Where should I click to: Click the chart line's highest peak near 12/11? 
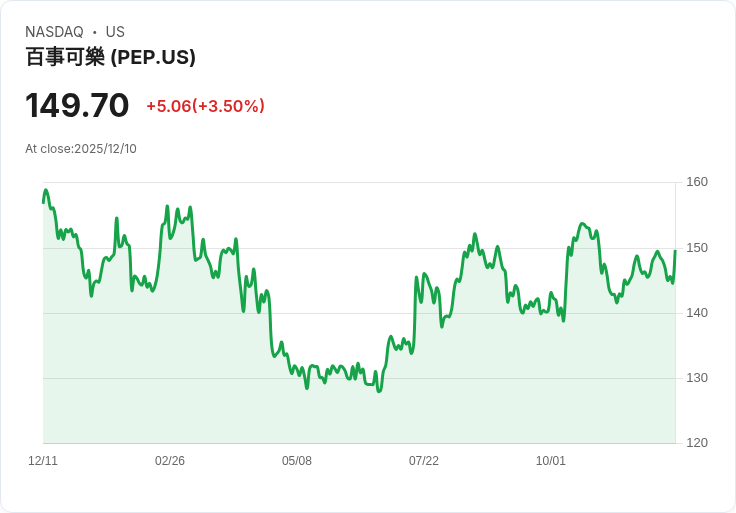tap(46, 190)
